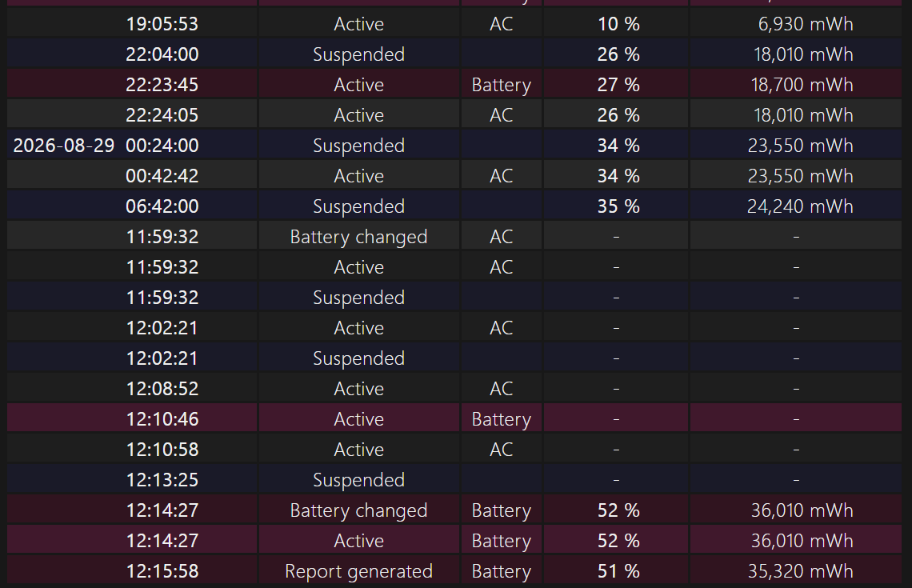The width and height of the screenshot is (912, 588).
Task: Select the 12:02:21 Suspended row
Action: 454,358
